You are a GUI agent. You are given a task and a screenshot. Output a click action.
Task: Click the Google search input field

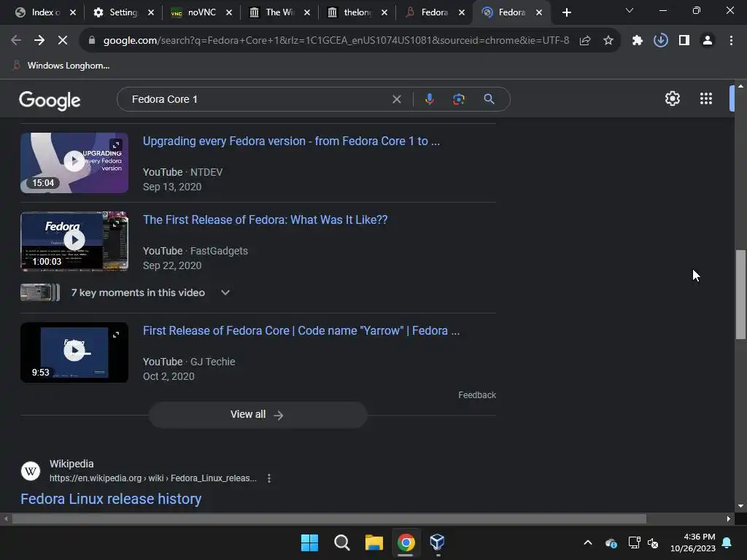258,99
